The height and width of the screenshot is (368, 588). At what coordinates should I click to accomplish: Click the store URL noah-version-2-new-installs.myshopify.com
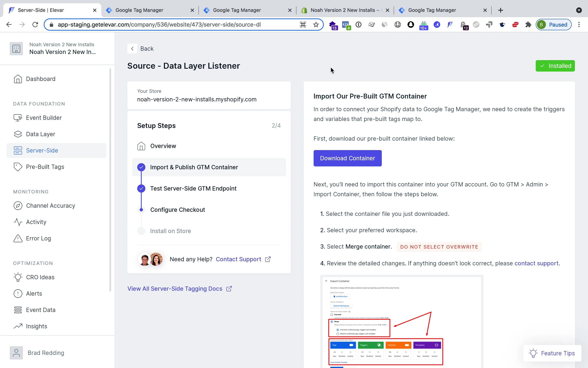click(x=197, y=99)
